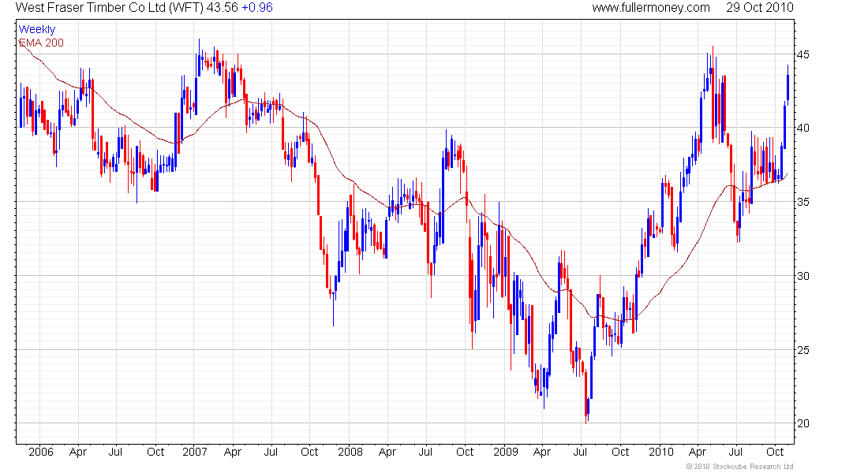The height and width of the screenshot is (473, 868).
Task: Click the 40 price axis label
Action: coord(803,128)
